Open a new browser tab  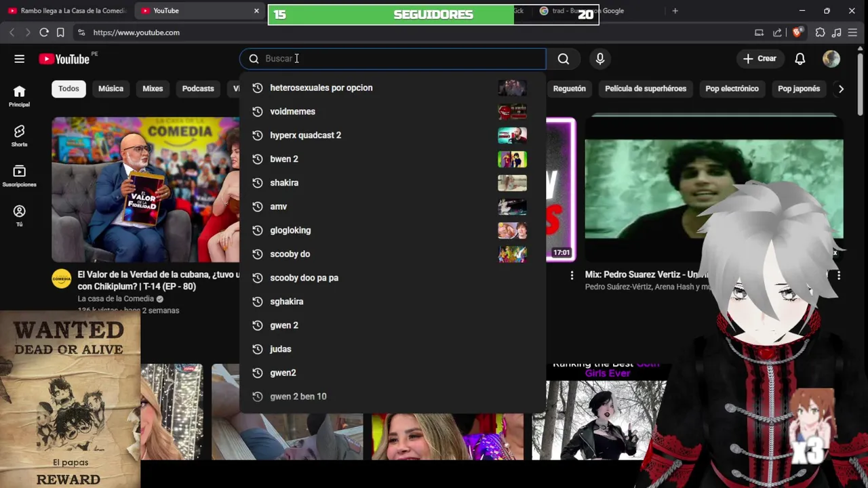coord(675,11)
